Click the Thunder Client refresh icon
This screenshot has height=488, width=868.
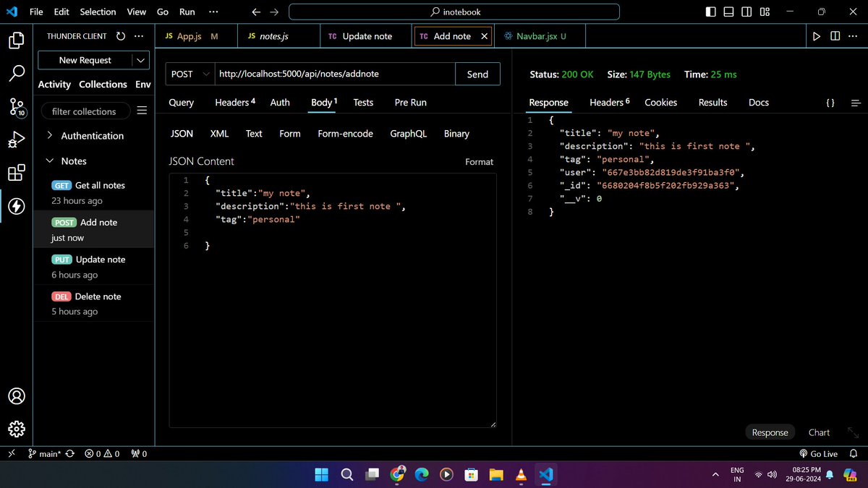coord(121,36)
